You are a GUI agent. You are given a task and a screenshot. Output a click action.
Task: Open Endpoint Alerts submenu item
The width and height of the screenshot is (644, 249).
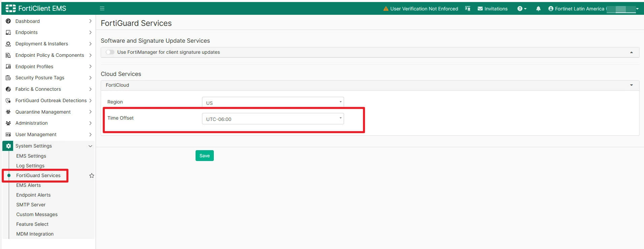[x=33, y=195]
